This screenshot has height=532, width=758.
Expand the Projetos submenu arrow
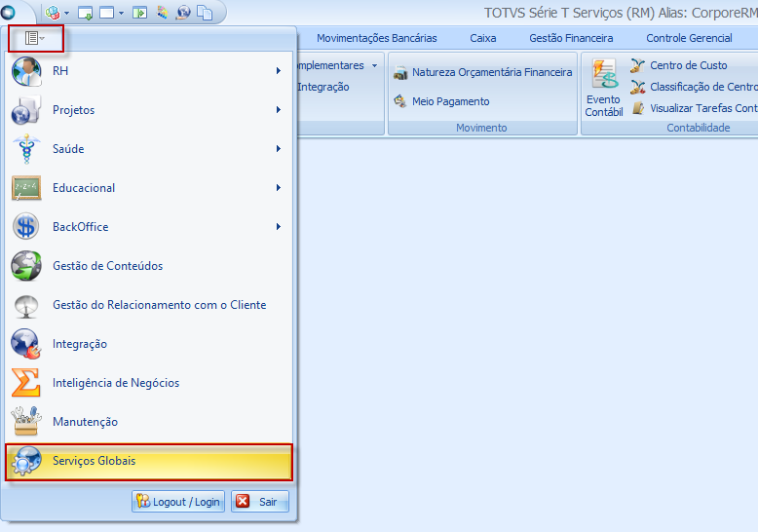pos(279,110)
